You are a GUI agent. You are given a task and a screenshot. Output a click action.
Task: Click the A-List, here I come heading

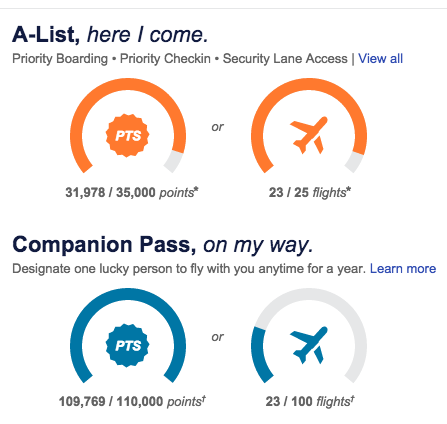pos(110,35)
